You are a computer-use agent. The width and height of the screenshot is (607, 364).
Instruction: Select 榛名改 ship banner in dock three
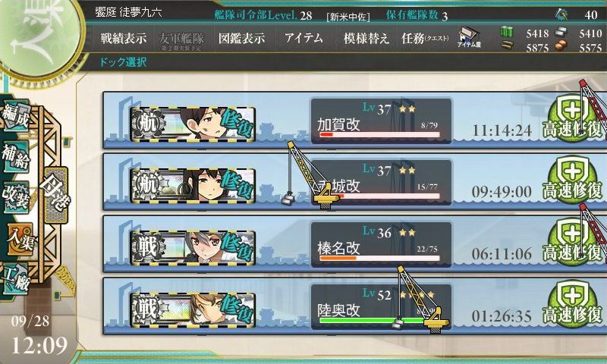tap(193, 248)
